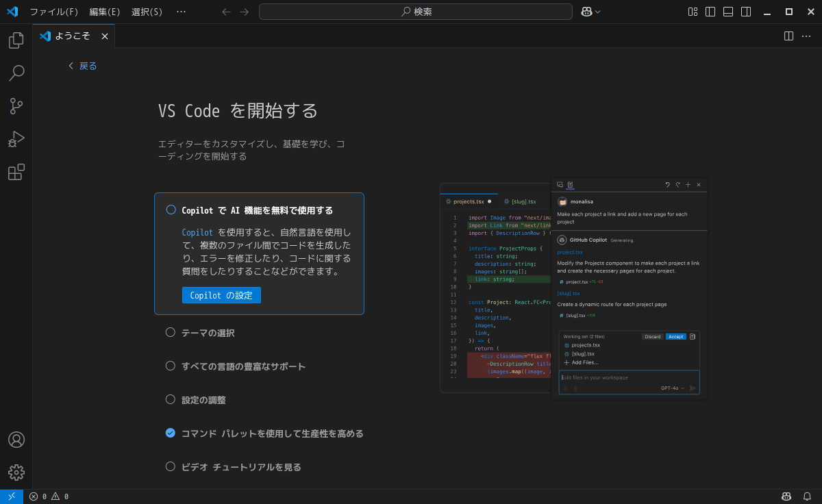Viewport: 822px width, 504px height.
Task: Expand the hidden menus ellipsis in menu bar
Action: point(181,12)
